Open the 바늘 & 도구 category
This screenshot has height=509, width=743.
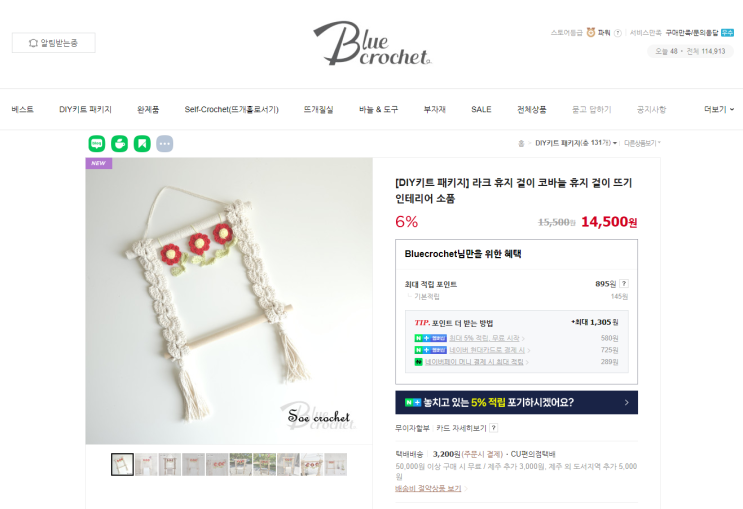pyautogui.click(x=379, y=109)
